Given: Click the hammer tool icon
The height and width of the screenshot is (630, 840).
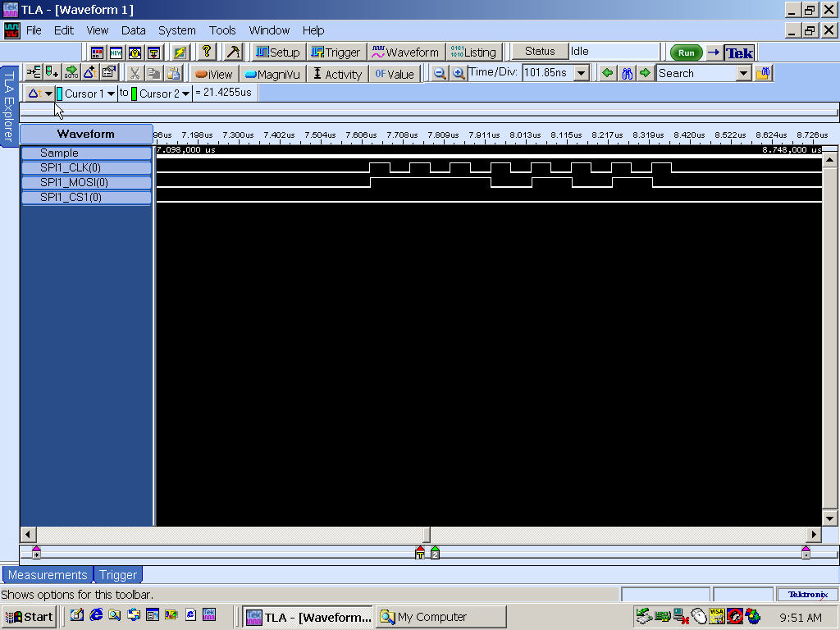Looking at the screenshot, I should (x=233, y=52).
